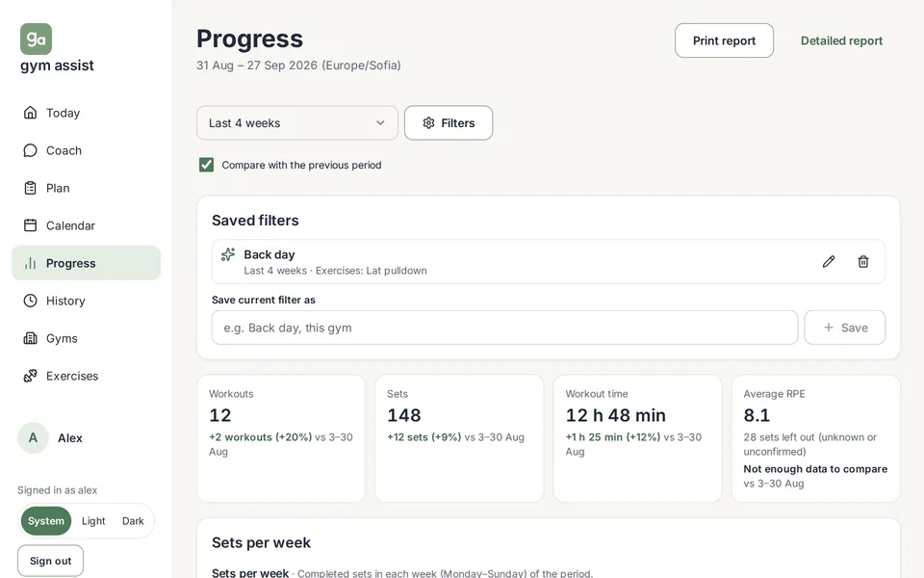Open the Plan section
The height and width of the screenshot is (578, 924).
[86, 188]
